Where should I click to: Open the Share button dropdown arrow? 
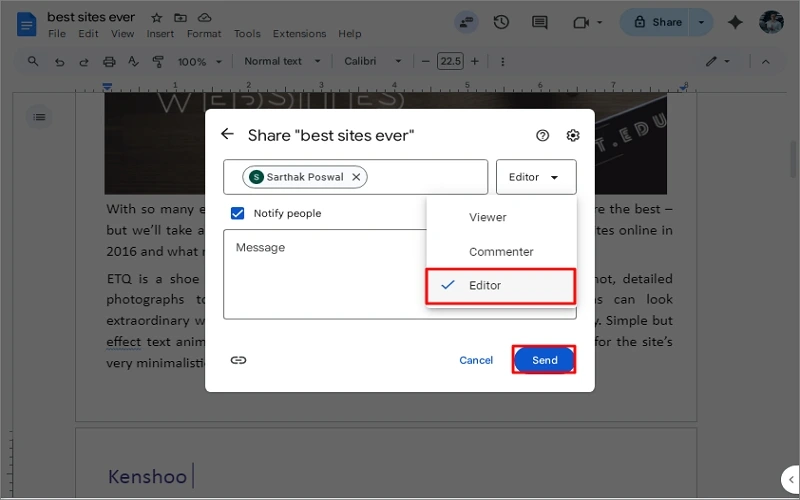[701, 22]
